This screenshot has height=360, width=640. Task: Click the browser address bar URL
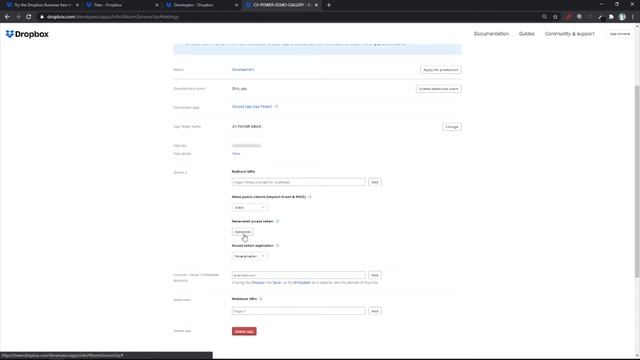tap(113, 17)
